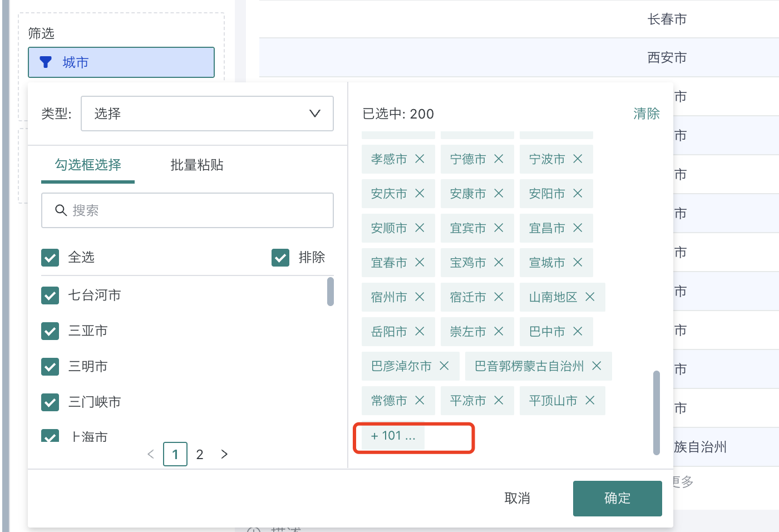Switch to the 批量粘贴 tab
This screenshot has width=779, height=532.
(x=196, y=165)
